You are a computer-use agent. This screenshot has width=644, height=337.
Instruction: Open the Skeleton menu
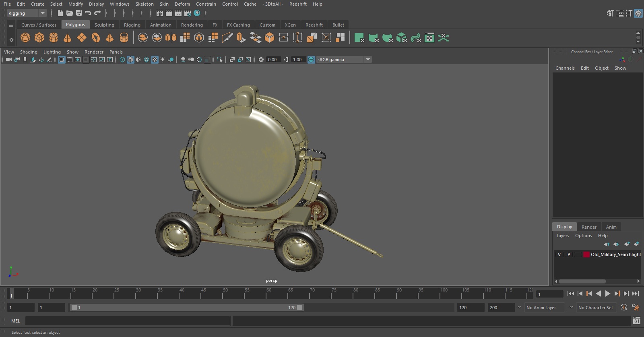coord(144,4)
